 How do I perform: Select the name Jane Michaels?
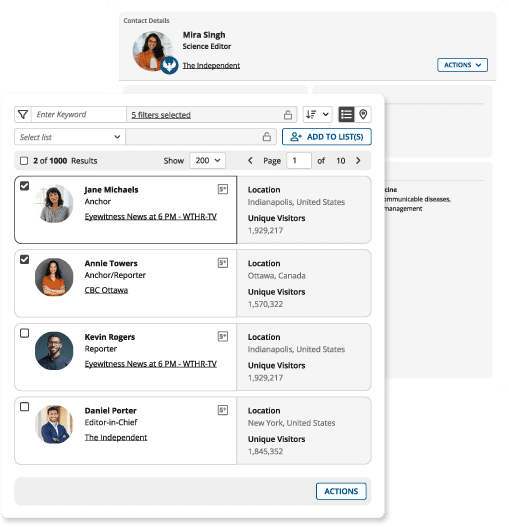click(x=111, y=190)
